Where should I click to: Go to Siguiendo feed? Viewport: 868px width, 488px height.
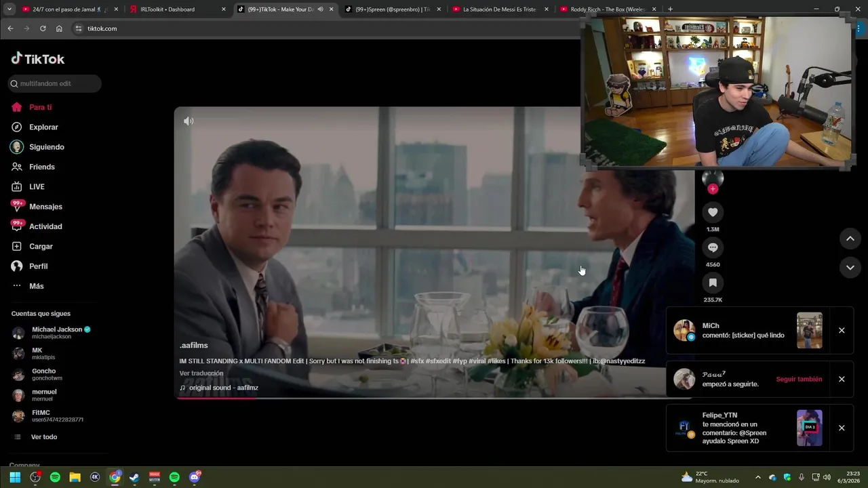[x=46, y=147]
